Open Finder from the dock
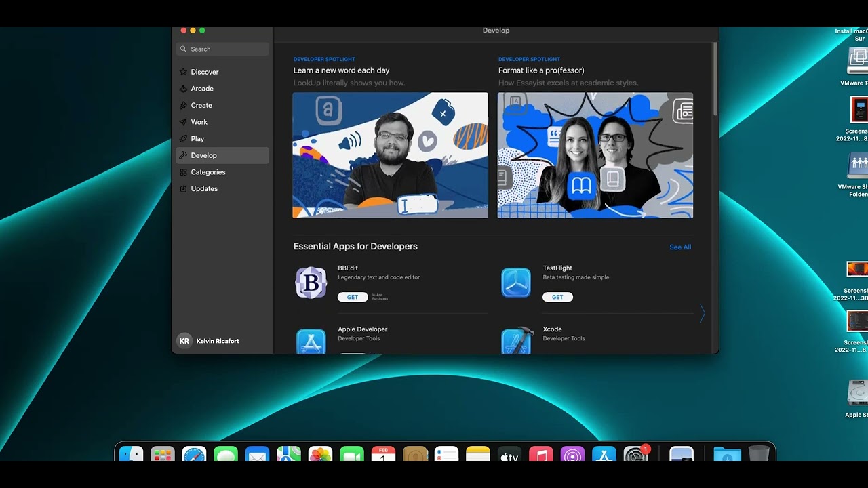Image resolution: width=868 pixels, height=488 pixels. (132, 454)
